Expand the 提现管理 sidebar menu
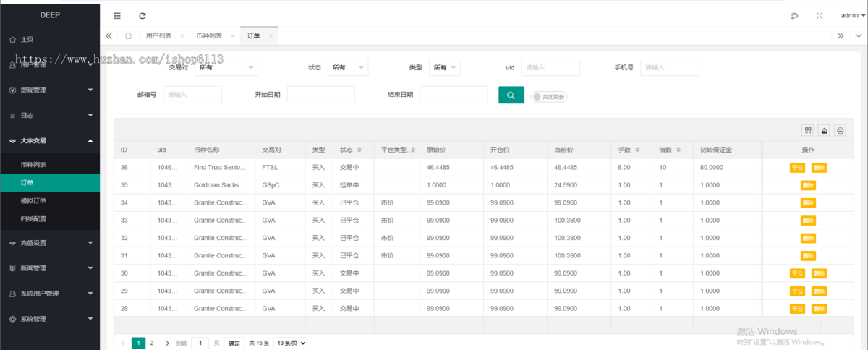This screenshot has height=350, width=868. [x=50, y=90]
